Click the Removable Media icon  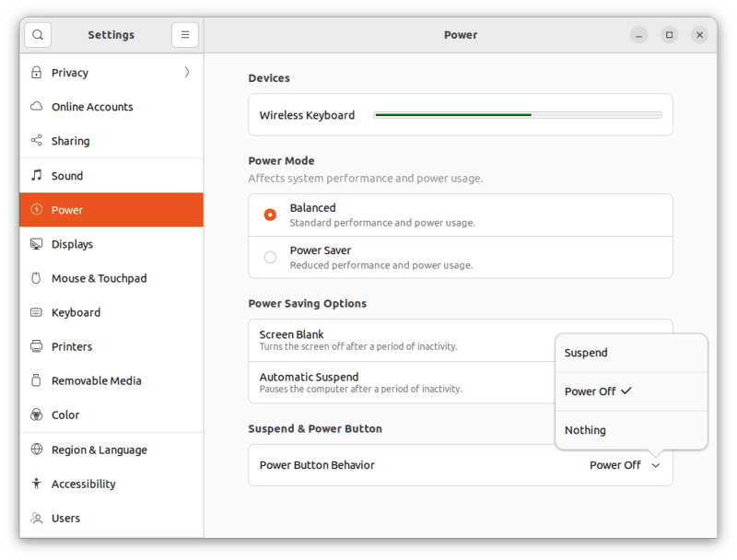coord(36,380)
